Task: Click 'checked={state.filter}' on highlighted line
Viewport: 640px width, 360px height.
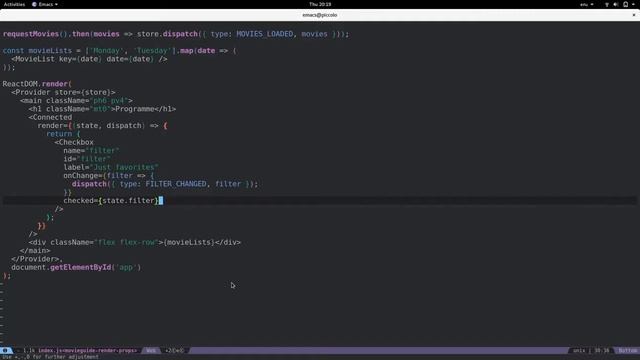Action: (111, 201)
